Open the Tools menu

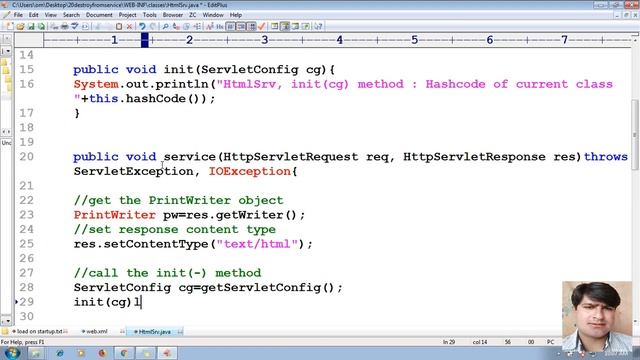coord(149,15)
